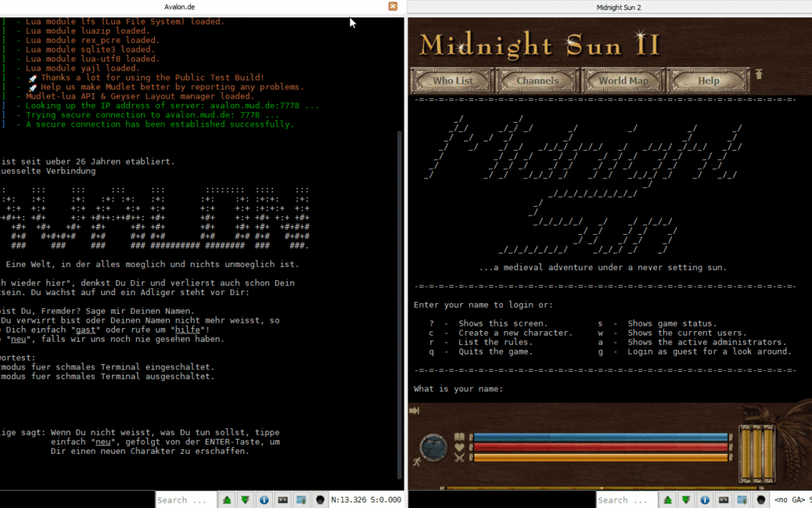
Task: Click the "Lua module yajl loaded." line
Action: pos(83,68)
